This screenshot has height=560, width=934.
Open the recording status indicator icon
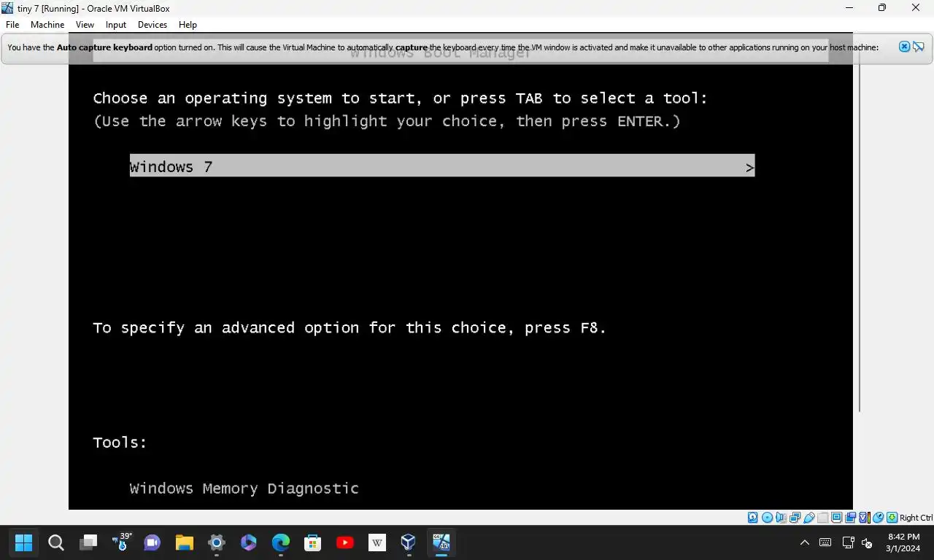tap(851, 518)
